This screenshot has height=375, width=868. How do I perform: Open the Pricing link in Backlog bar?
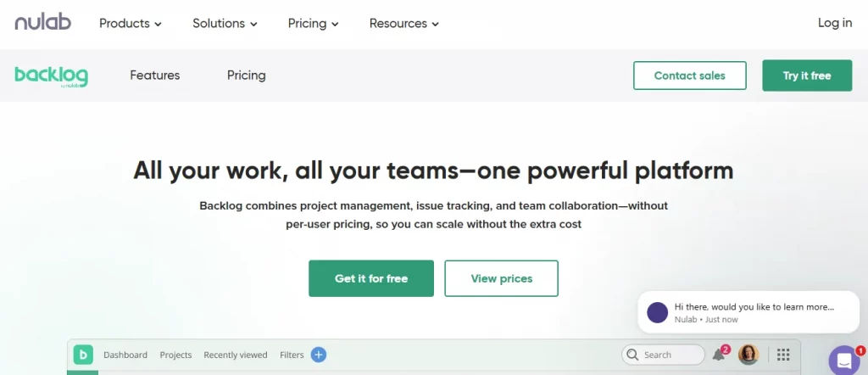coord(247,76)
